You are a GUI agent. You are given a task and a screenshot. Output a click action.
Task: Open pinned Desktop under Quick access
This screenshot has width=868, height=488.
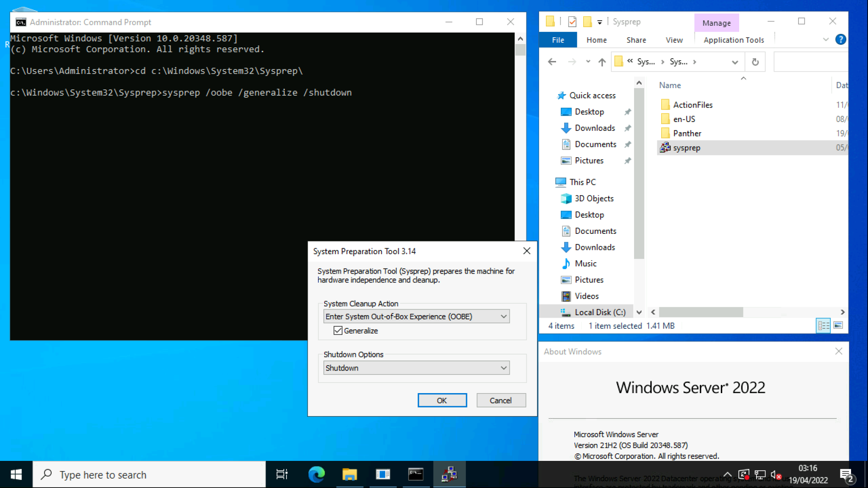(x=589, y=112)
